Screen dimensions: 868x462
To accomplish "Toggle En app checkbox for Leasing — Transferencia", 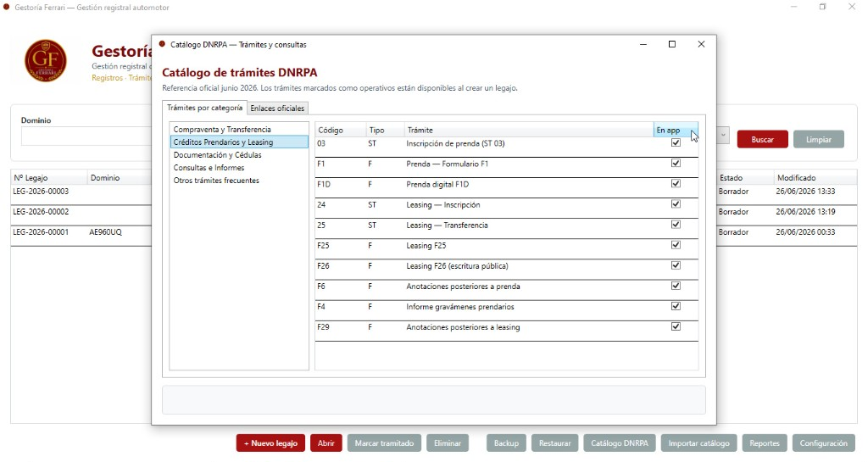I will 676,225.
